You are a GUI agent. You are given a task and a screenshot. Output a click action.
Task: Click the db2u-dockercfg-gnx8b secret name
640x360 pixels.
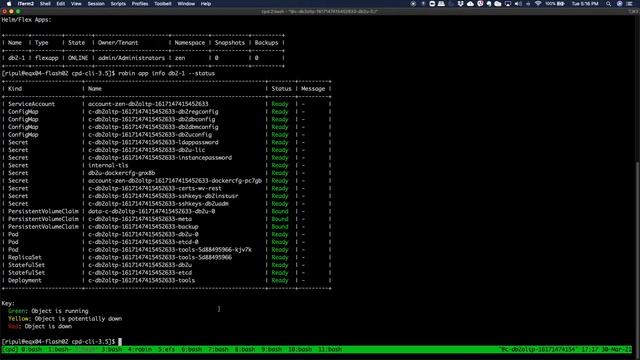tap(122, 173)
